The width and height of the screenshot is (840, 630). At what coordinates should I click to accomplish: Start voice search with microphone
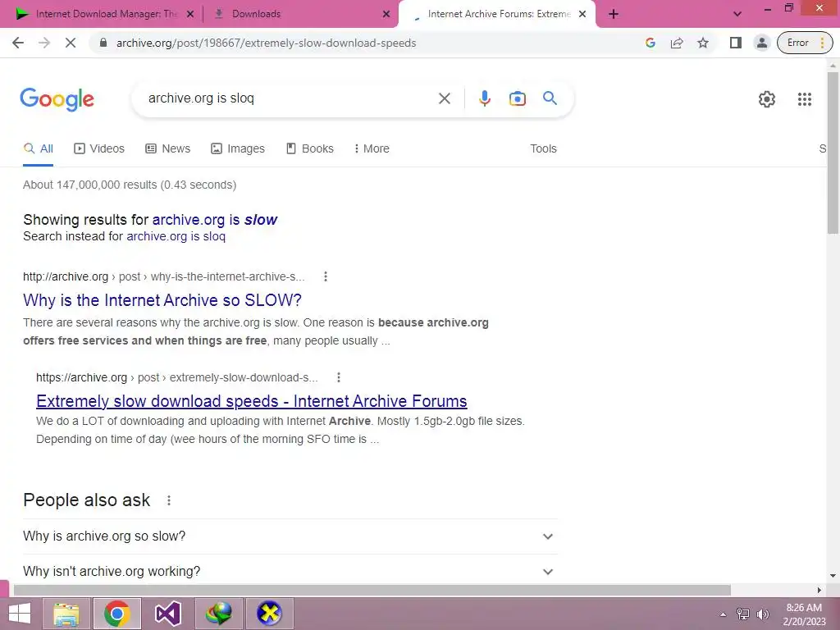click(484, 98)
